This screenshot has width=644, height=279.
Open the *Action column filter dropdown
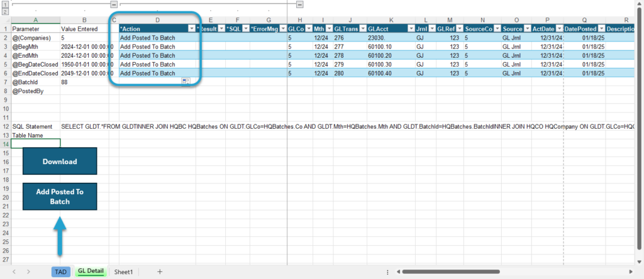click(191, 29)
